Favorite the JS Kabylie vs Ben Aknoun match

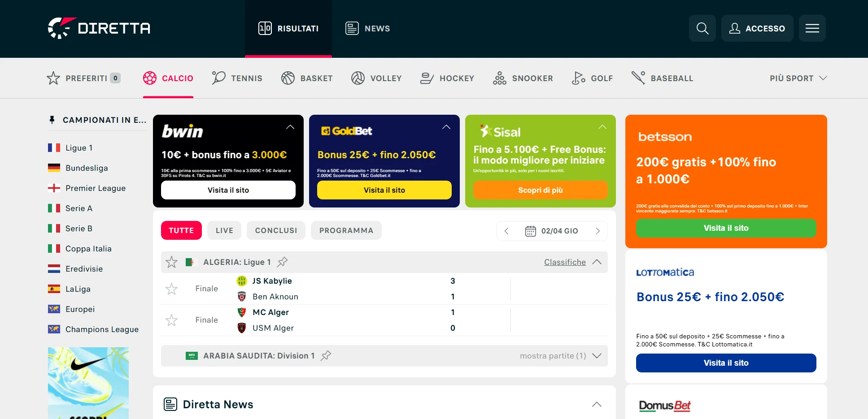[171, 289]
